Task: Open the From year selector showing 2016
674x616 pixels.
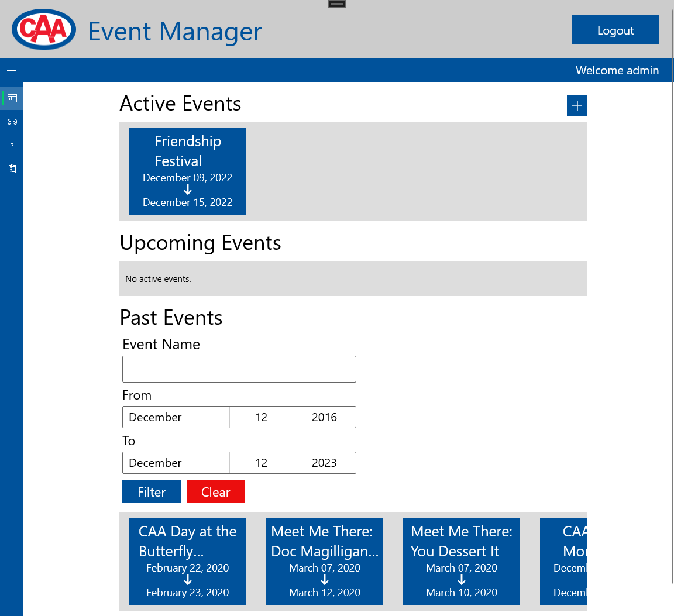Action: click(324, 417)
